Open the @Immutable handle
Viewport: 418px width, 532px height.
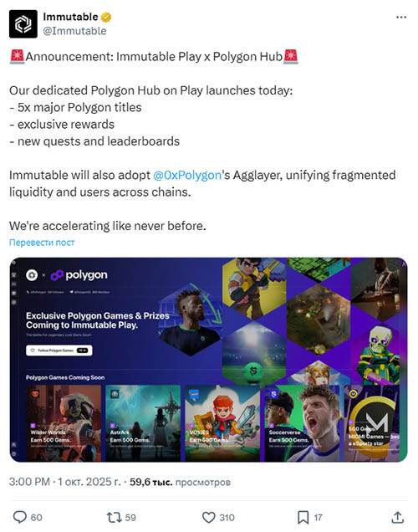[74, 31]
